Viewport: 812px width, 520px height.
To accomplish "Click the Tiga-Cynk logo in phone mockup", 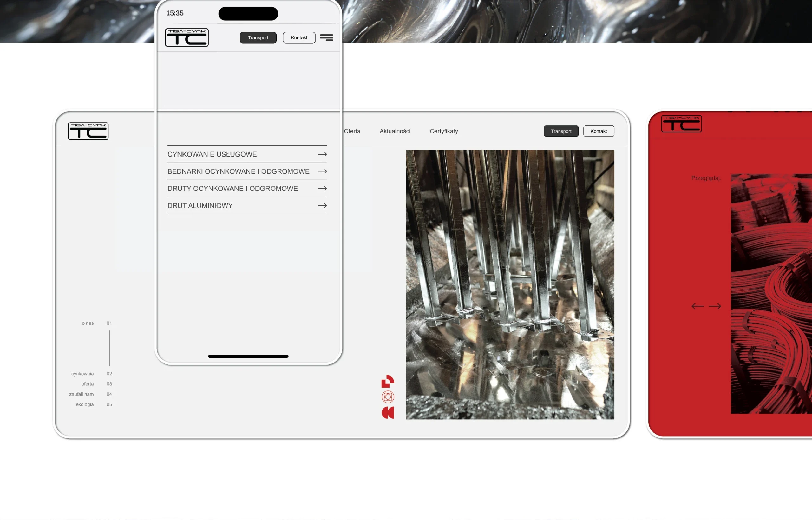I will 187,37.
